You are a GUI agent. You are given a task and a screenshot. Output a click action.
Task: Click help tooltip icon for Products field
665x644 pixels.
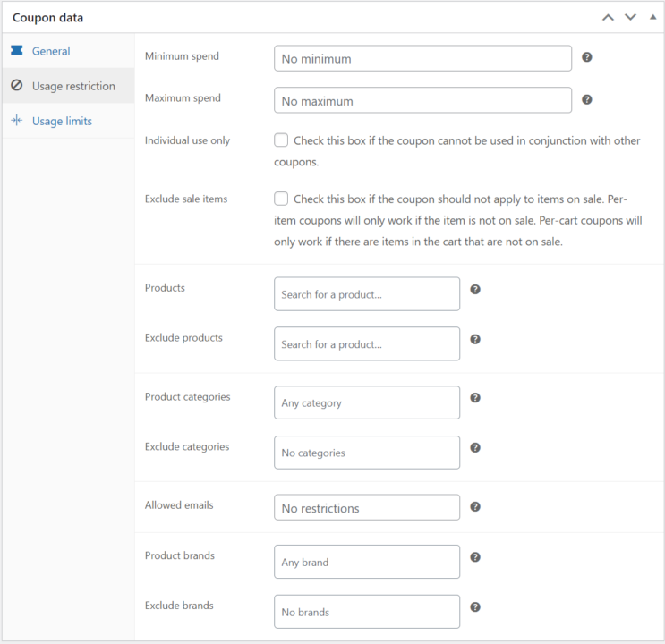coord(475,290)
